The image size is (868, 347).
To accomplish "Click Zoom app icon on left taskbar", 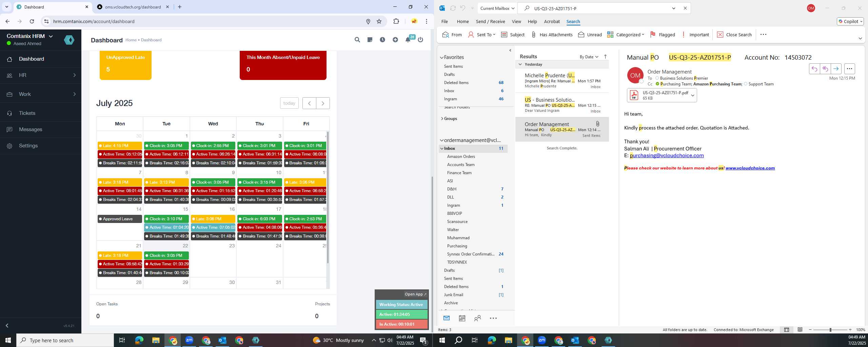I will [x=189, y=340].
